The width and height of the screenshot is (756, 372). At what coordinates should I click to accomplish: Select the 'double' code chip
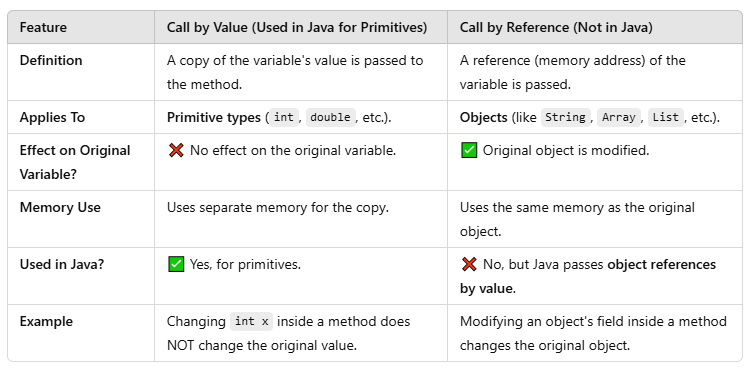click(x=330, y=118)
